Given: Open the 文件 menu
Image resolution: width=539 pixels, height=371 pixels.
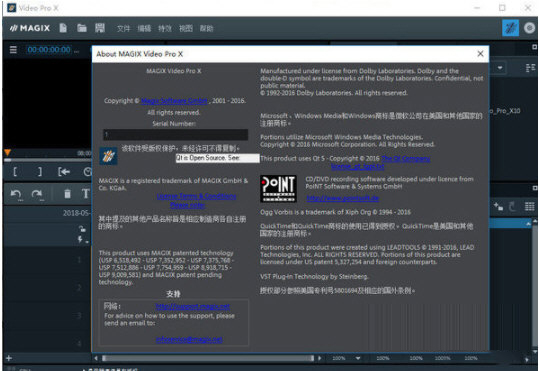Looking at the screenshot, I should 123,29.
